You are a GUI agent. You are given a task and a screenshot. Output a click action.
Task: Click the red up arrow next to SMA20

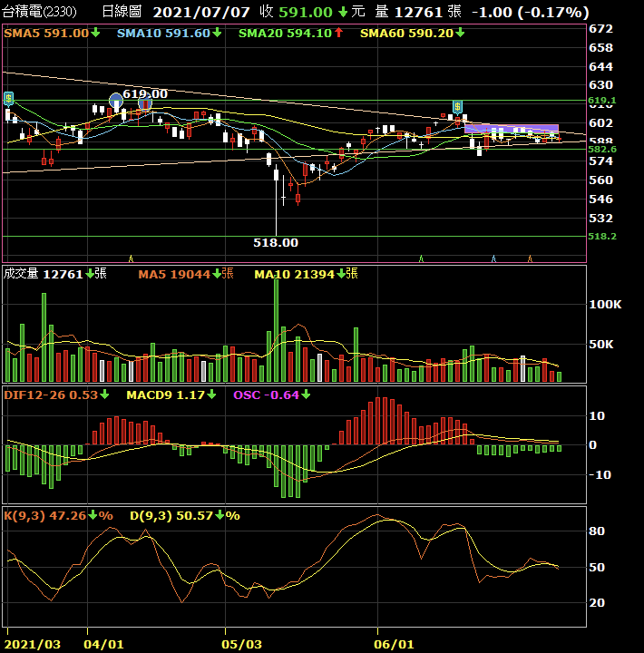click(338, 33)
